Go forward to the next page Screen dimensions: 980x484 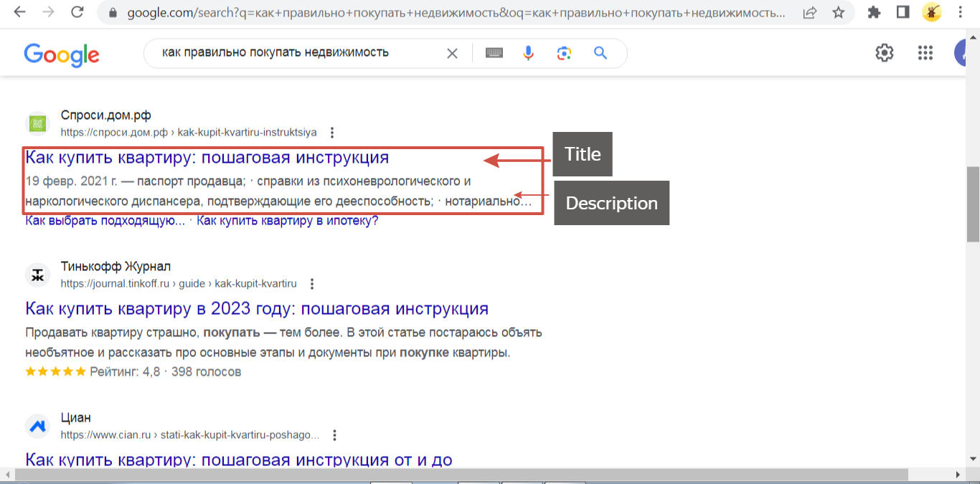pos(48,12)
